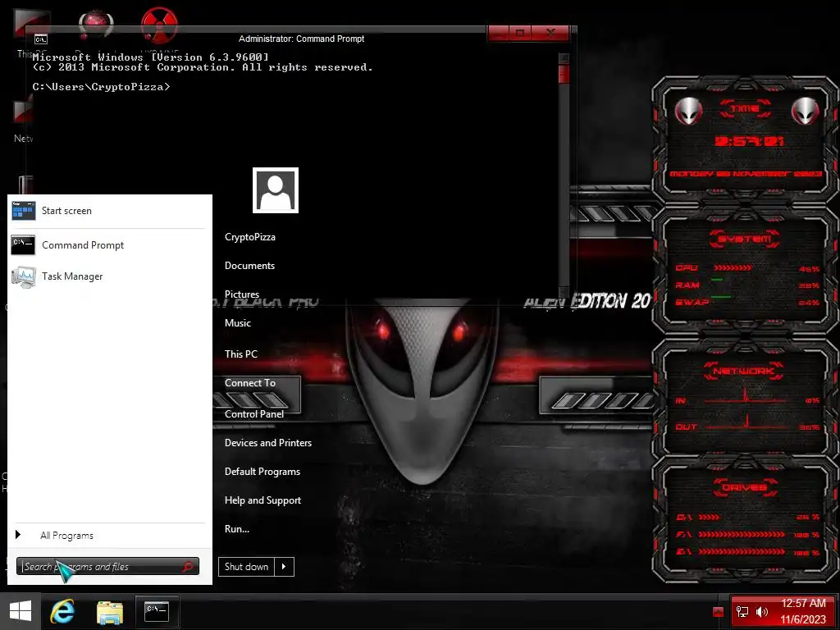Click the Command Prompt scrollbar up arrow

pos(564,58)
